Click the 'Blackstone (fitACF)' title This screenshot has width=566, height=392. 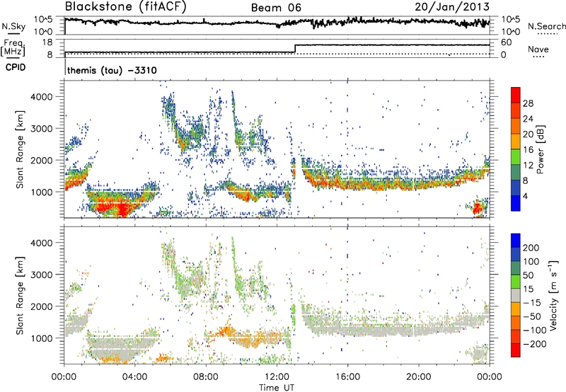point(126,6)
